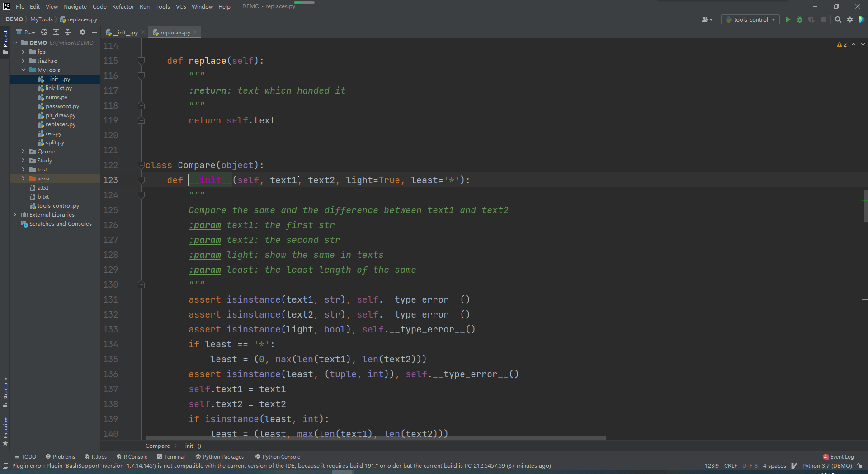This screenshot has height=474, width=868.
Task: Open IDE settings gear in top toolbar
Action: click(x=850, y=19)
